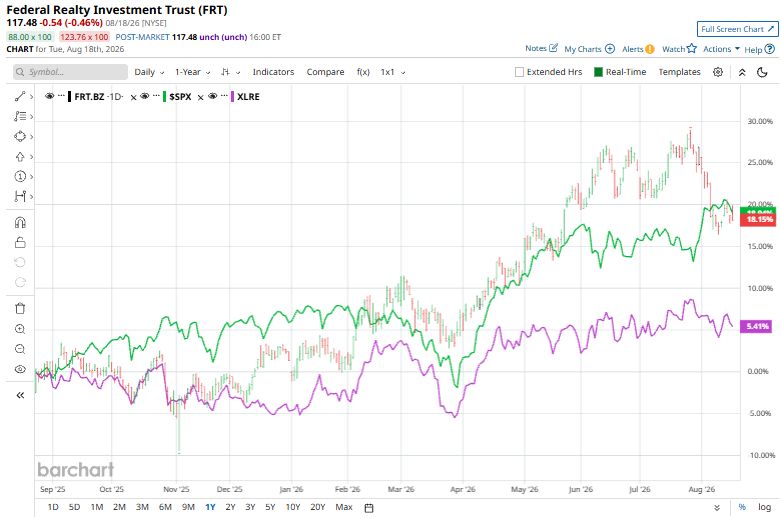Click the collapse-up double chevron icon
Viewport: 781px width, 523px height.
coord(742,72)
